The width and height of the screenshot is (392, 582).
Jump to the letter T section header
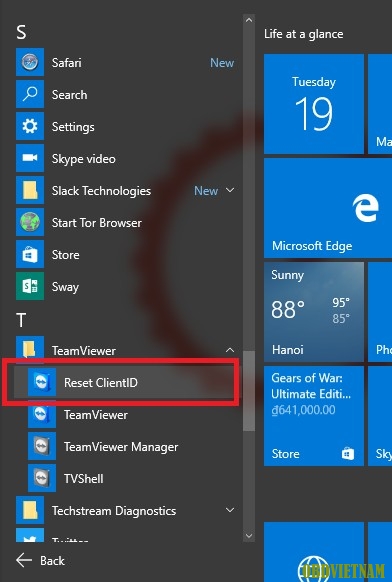[x=21, y=320]
